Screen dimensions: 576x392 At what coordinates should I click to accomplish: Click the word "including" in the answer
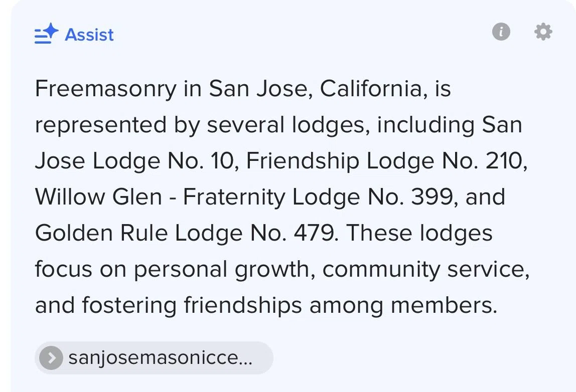[426, 125]
